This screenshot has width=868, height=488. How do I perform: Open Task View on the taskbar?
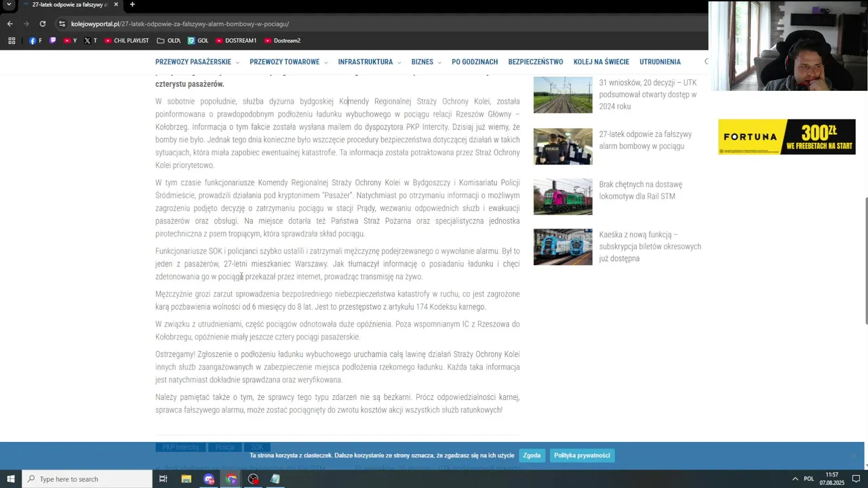point(163,479)
